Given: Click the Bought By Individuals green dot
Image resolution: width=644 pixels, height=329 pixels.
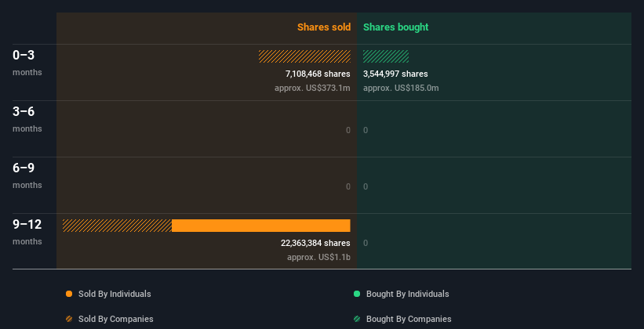Looking at the screenshot, I should 357,294.
